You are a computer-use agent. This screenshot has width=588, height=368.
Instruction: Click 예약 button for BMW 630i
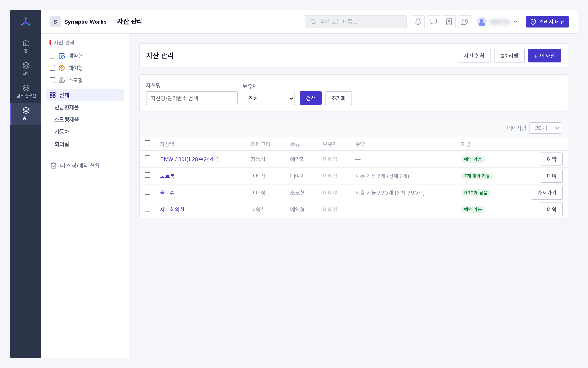pos(552,159)
